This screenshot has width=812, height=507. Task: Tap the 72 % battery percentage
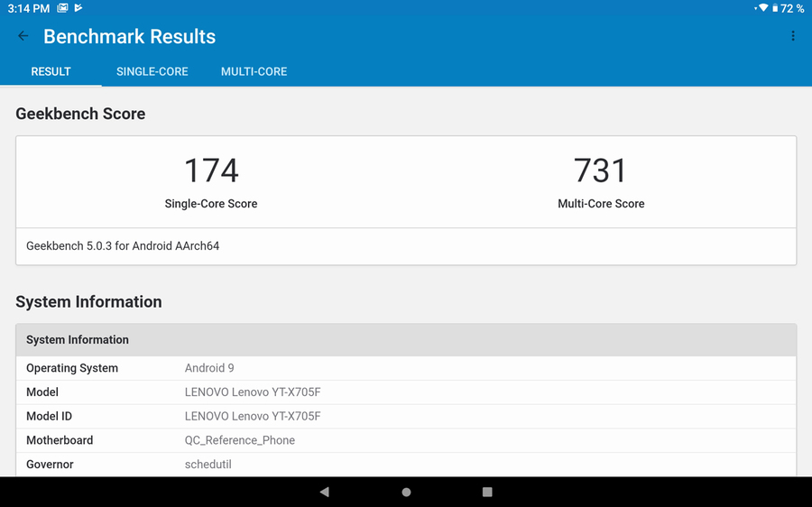tap(792, 8)
